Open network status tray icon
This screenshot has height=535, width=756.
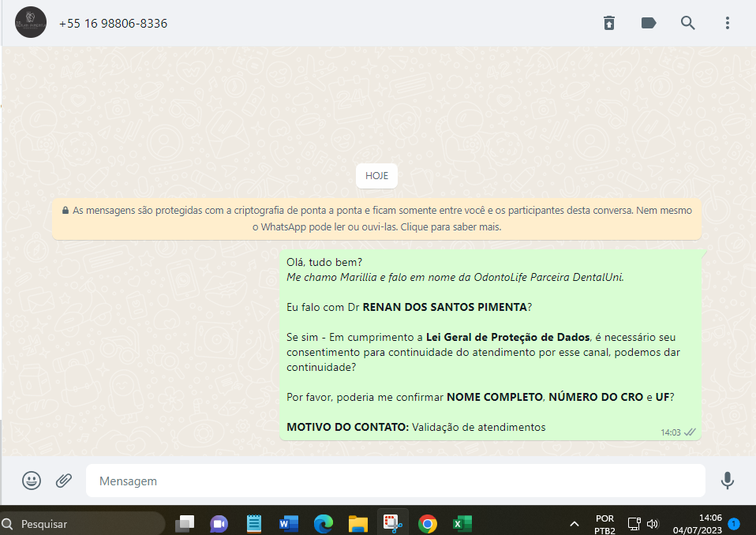pyautogui.click(x=634, y=523)
